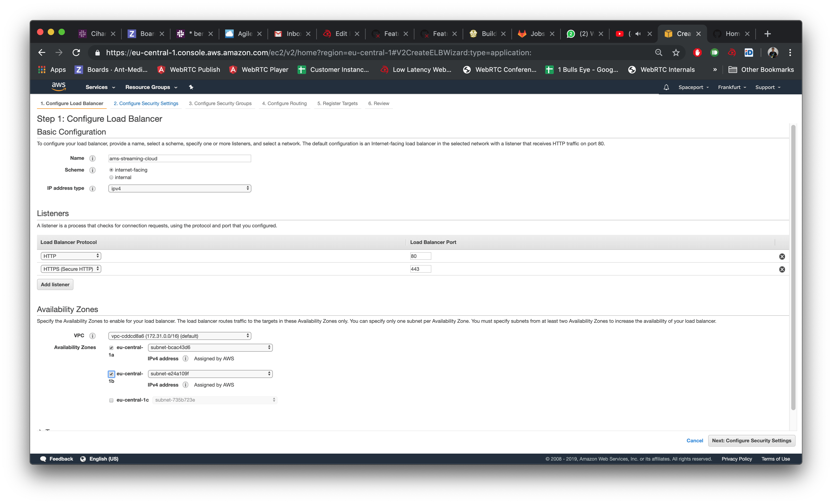Click info icon for eu-central-1b IPv4 address
The height and width of the screenshot is (504, 832).
185,385
